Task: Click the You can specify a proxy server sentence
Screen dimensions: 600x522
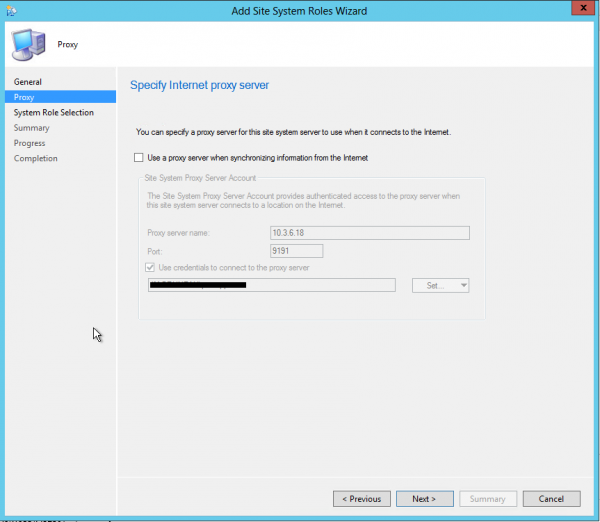Action: coord(293,132)
